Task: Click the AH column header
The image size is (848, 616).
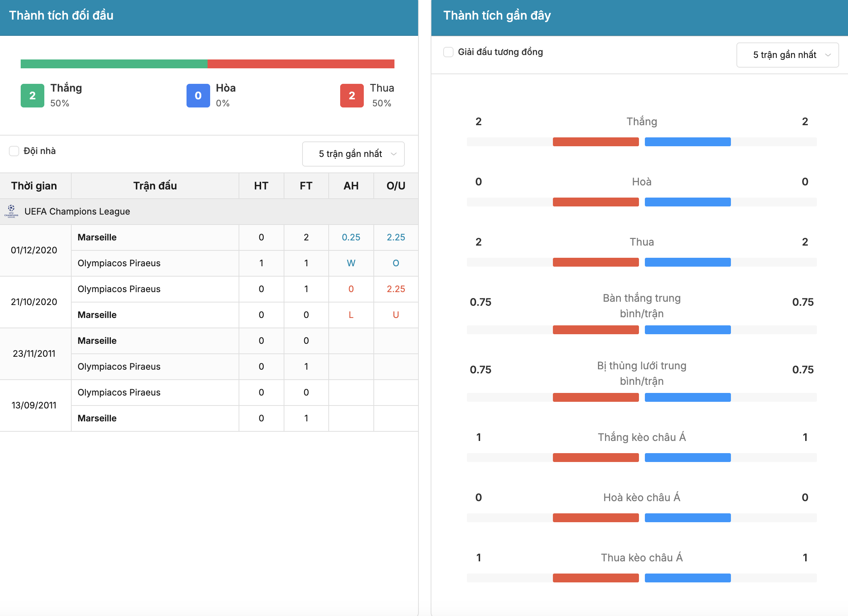Action: coord(351,186)
